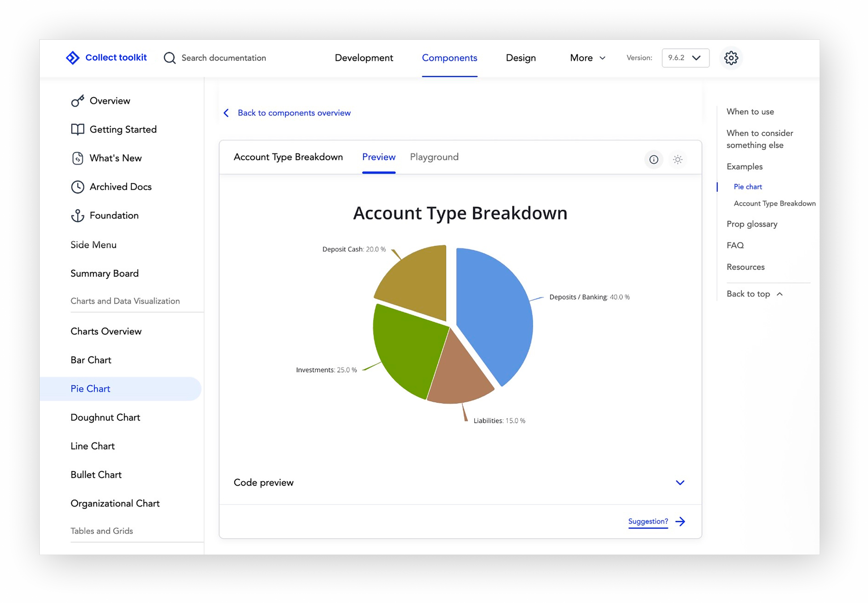Open the Design navigation tab
The image size is (868, 603).
click(520, 58)
